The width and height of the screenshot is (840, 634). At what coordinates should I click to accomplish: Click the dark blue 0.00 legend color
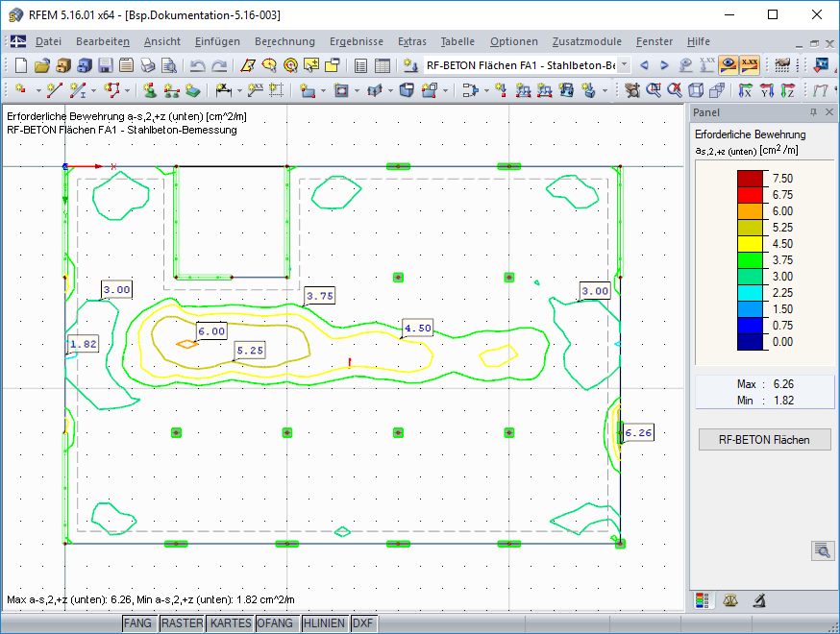tap(750, 342)
